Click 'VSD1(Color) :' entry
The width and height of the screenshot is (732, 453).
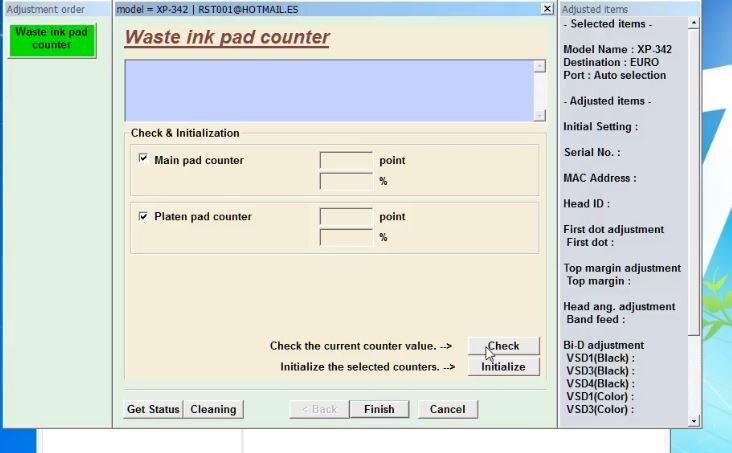click(600, 396)
